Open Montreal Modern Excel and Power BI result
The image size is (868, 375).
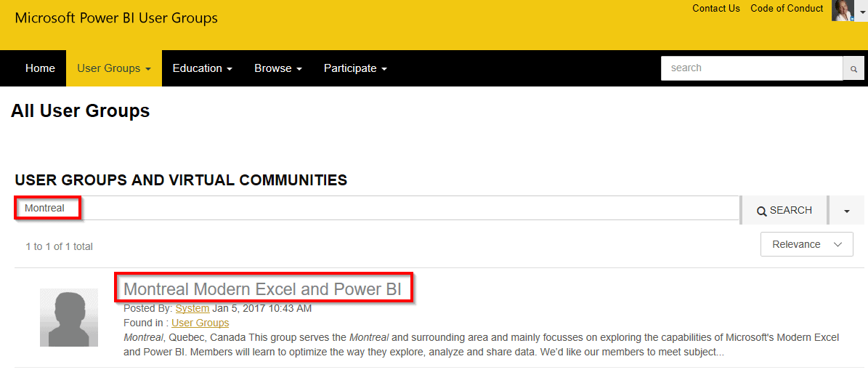click(x=262, y=289)
